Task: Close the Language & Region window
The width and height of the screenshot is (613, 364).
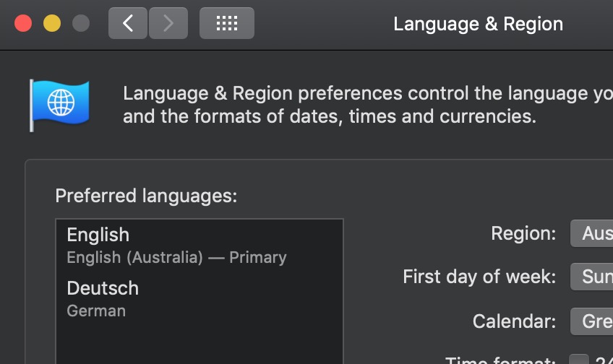Action: [x=23, y=23]
